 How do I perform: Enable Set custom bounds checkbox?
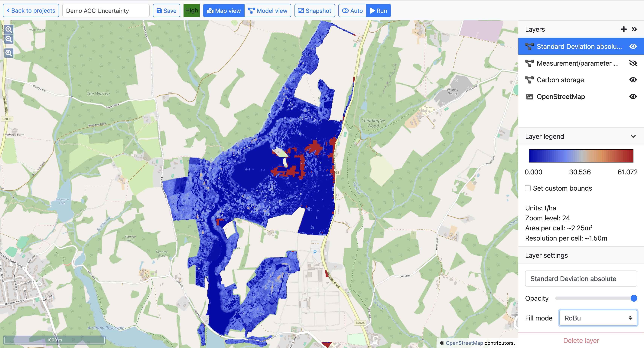[x=528, y=188]
